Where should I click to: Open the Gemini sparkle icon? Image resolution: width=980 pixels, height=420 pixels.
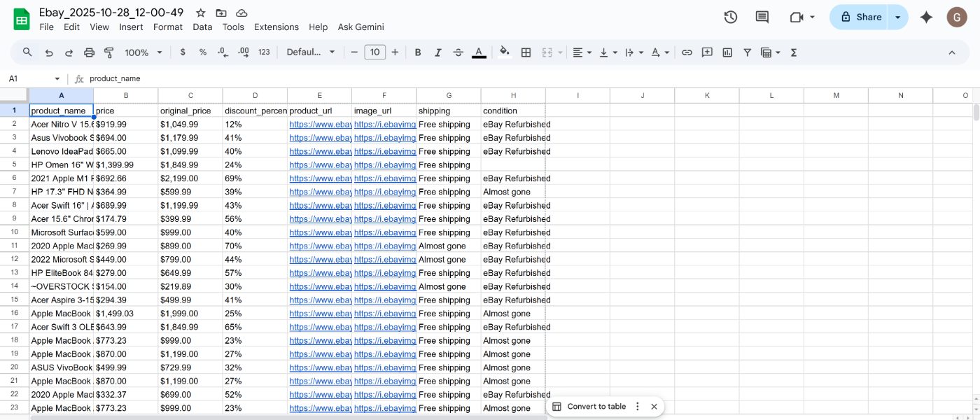point(926,17)
